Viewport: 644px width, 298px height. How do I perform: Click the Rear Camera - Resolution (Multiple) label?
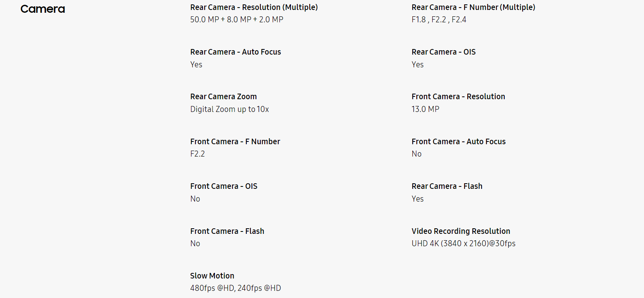(x=254, y=7)
